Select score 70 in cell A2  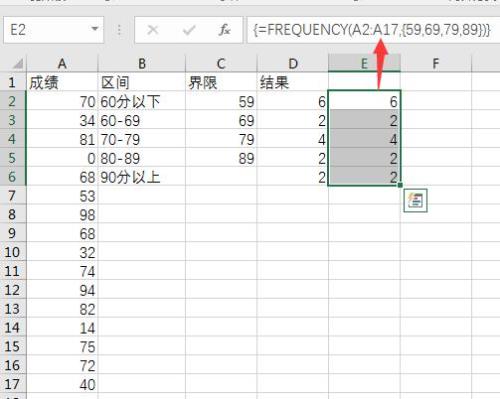tap(62, 101)
